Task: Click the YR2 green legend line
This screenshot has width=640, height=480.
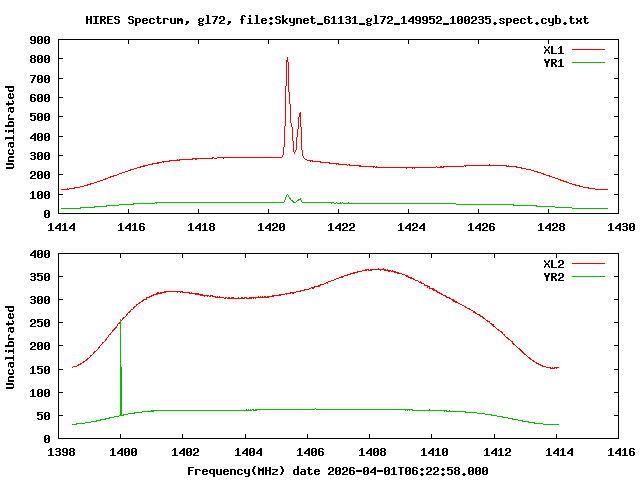Action: (588, 277)
